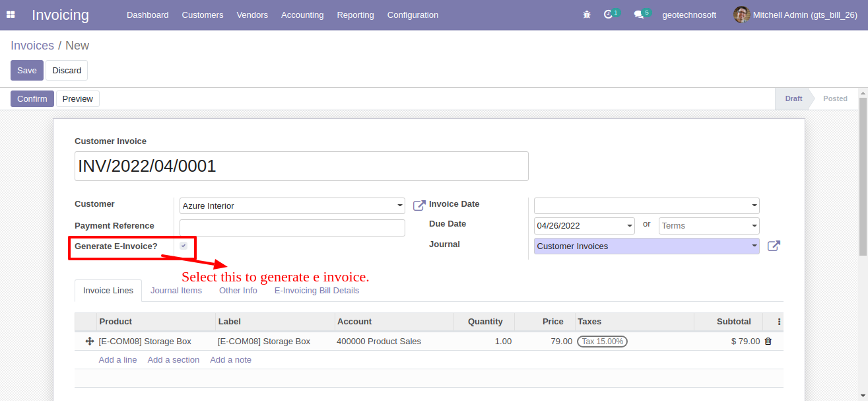
Task: Open the Invoice Date dropdown
Action: coord(754,206)
